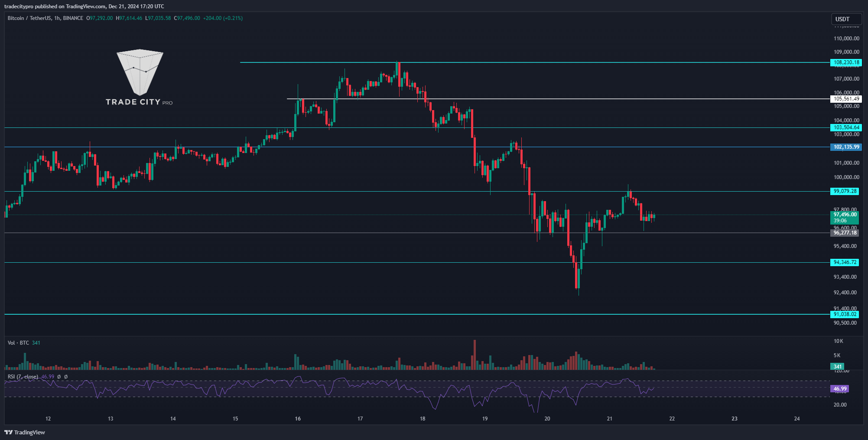
Task: Click date 15 on the time axis
Action: 235,419
